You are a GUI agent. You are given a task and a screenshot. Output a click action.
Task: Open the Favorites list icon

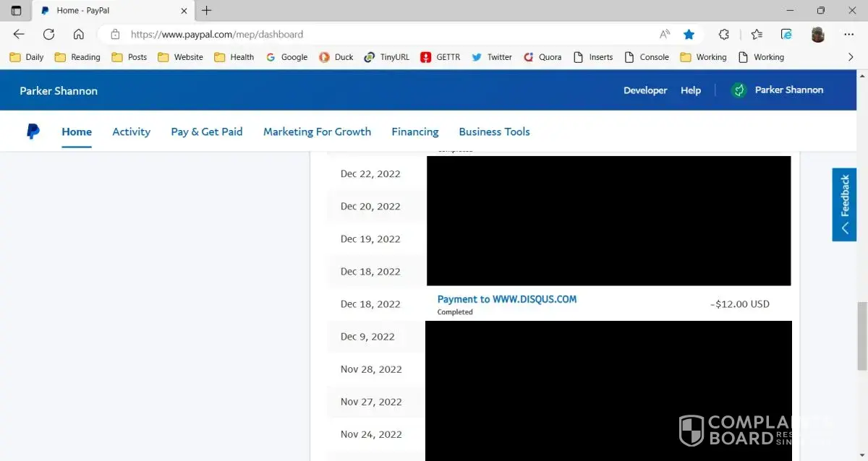[757, 34]
